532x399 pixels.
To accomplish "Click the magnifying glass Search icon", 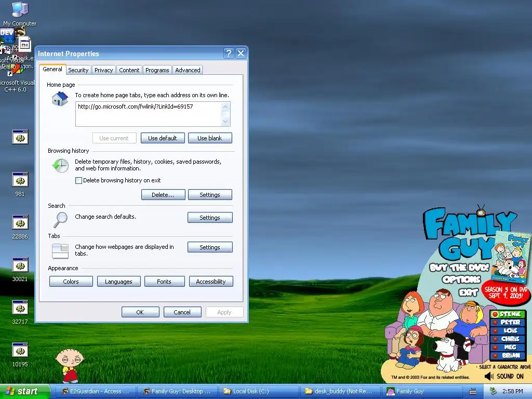I will [61, 220].
